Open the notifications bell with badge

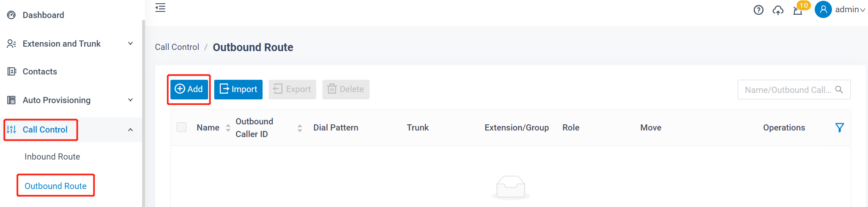click(798, 10)
